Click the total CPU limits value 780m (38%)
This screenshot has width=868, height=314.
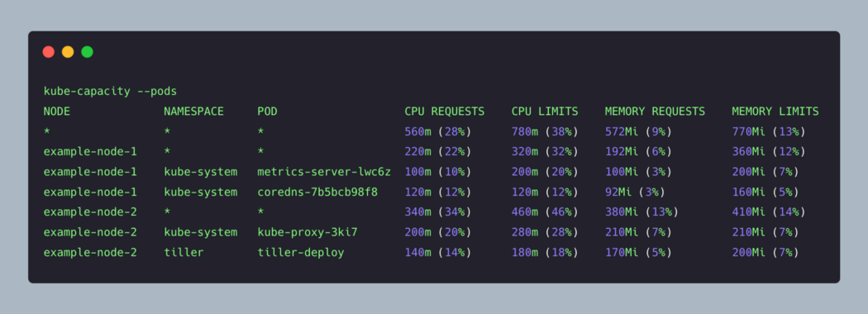coord(545,132)
